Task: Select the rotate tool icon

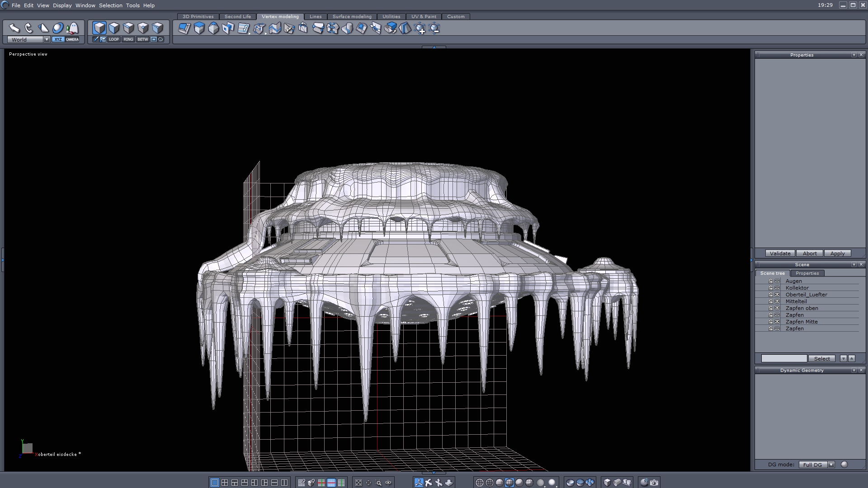Action: [29, 28]
